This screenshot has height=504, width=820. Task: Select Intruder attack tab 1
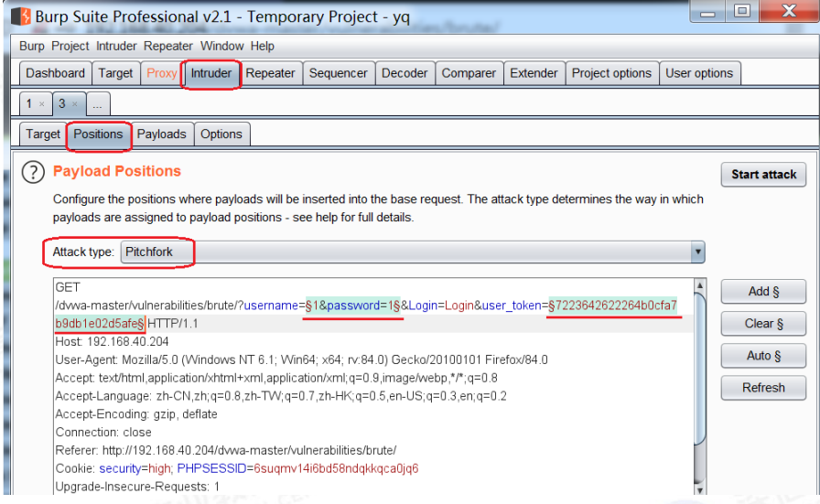(x=29, y=103)
